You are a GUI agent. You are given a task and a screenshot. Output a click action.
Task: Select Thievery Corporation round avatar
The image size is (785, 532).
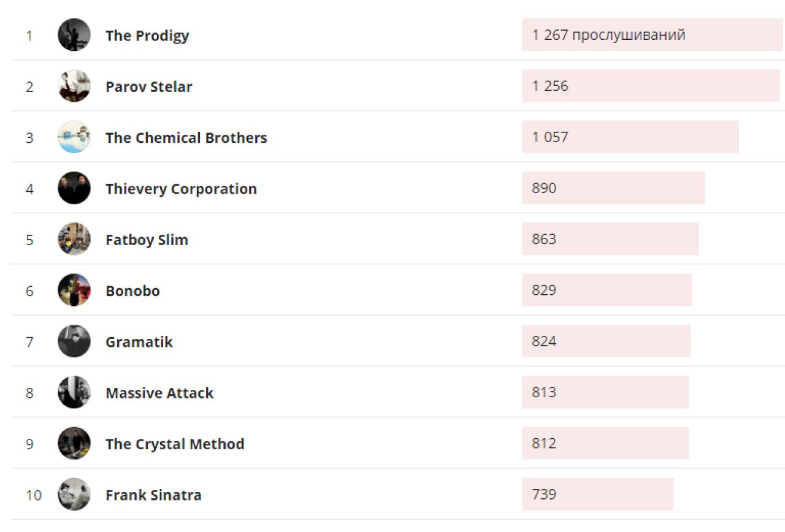point(74,188)
